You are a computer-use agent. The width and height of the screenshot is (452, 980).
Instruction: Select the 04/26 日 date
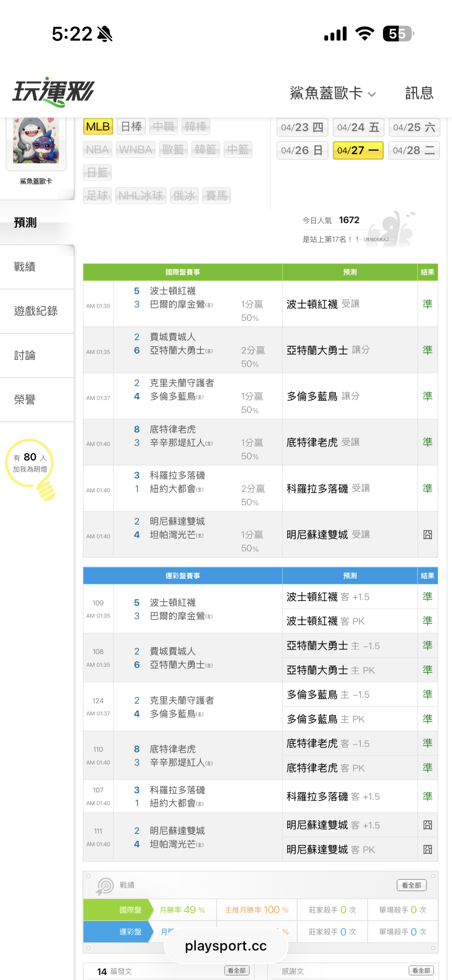(x=302, y=150)
